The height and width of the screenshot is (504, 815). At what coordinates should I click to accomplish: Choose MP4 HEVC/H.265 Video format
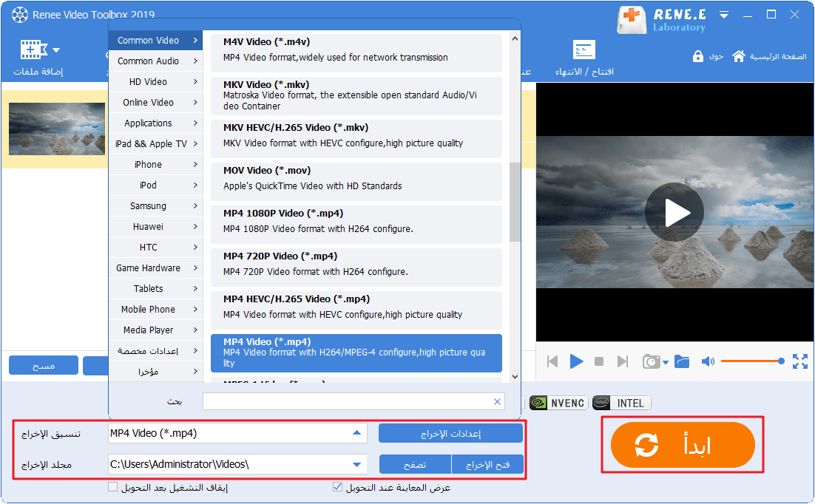(356, 309)
